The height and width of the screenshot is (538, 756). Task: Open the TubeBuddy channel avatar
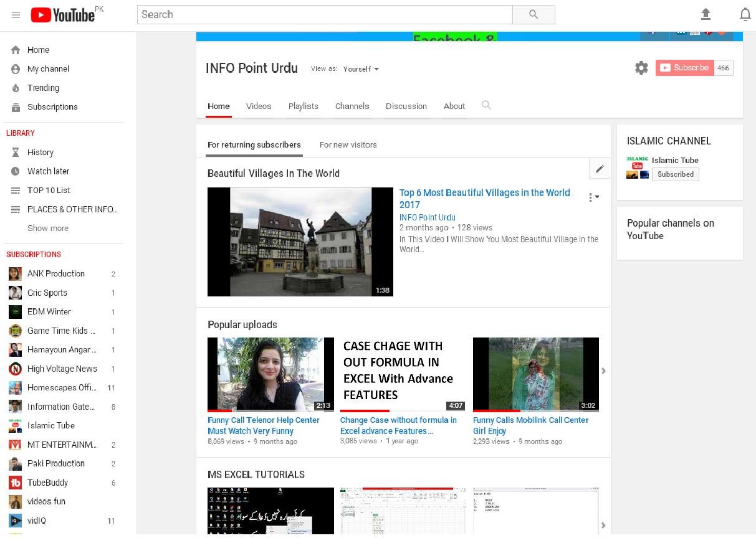point(16,483)
